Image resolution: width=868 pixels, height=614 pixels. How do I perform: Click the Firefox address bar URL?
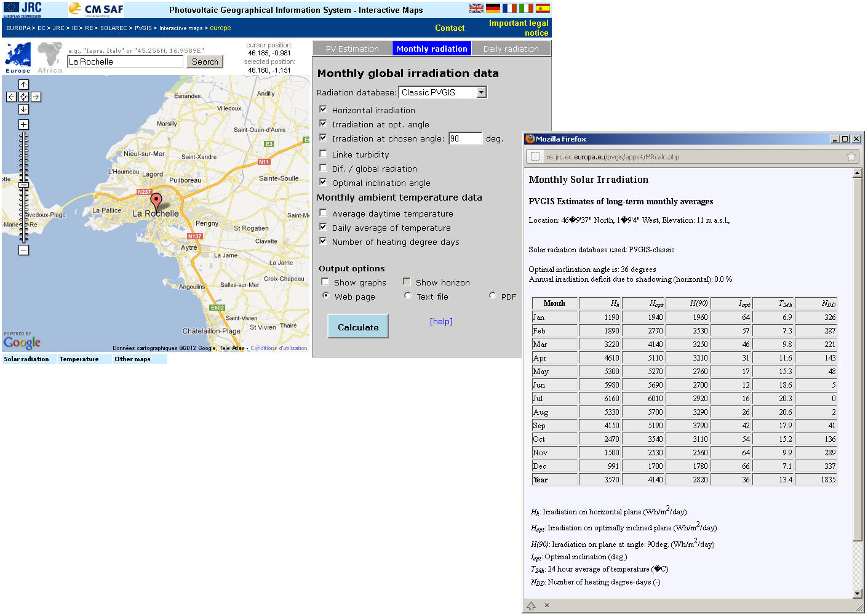point(613,157)
